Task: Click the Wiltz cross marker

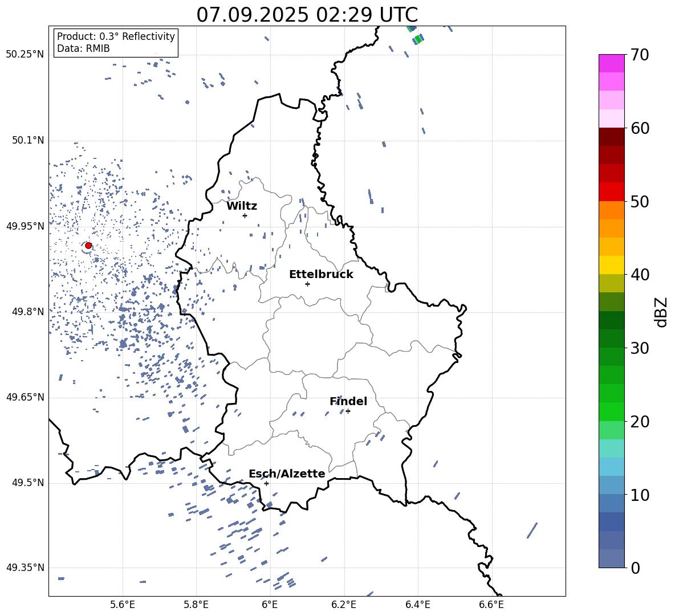Action: pos(245,215)
